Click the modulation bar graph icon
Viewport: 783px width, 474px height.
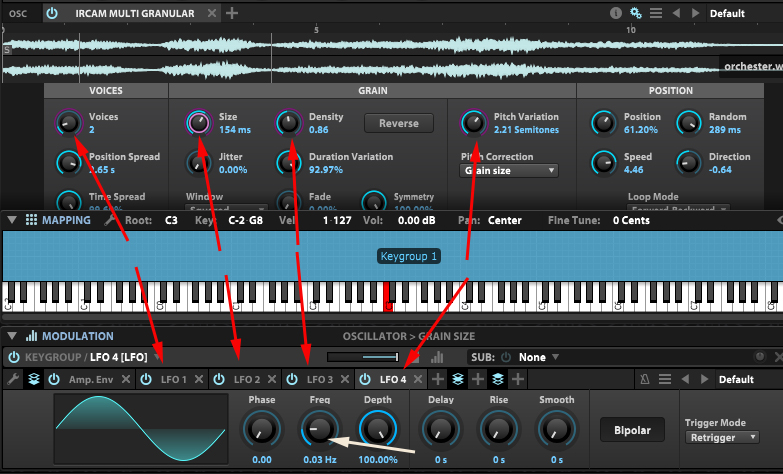coord(437,357)
